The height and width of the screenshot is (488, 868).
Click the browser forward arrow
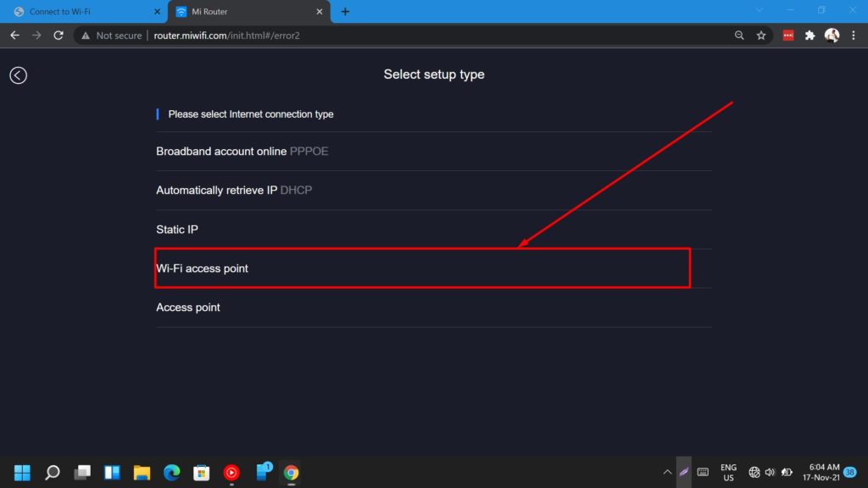(x=36, y=36)
